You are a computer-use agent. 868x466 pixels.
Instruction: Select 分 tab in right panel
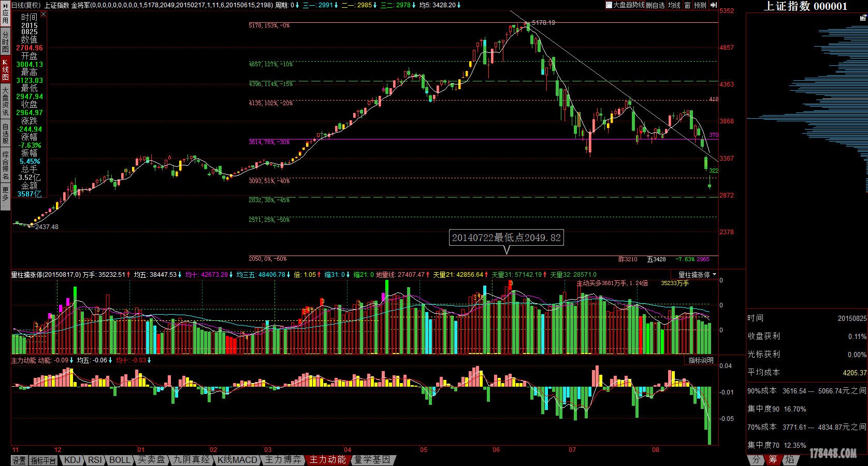tap(756, 460)
